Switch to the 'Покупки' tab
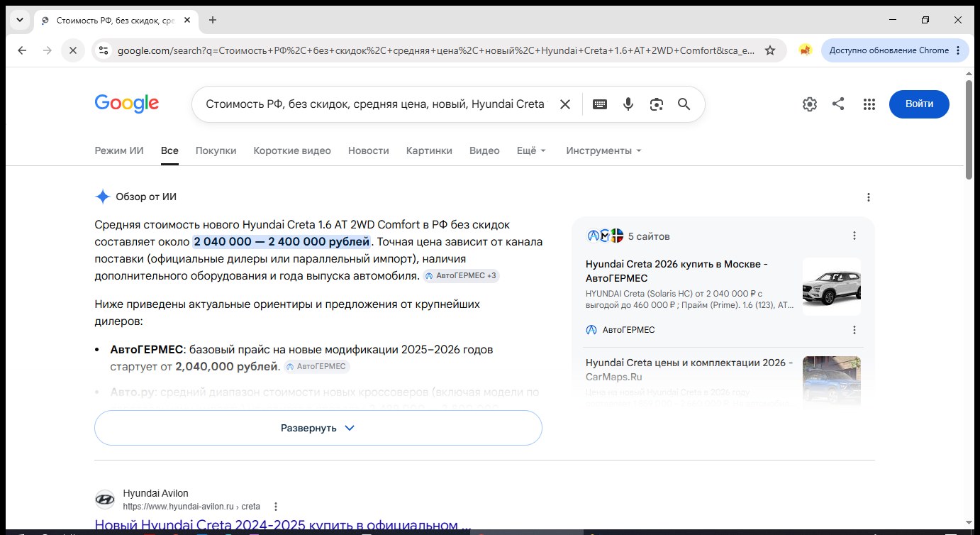 pos(216,150)
